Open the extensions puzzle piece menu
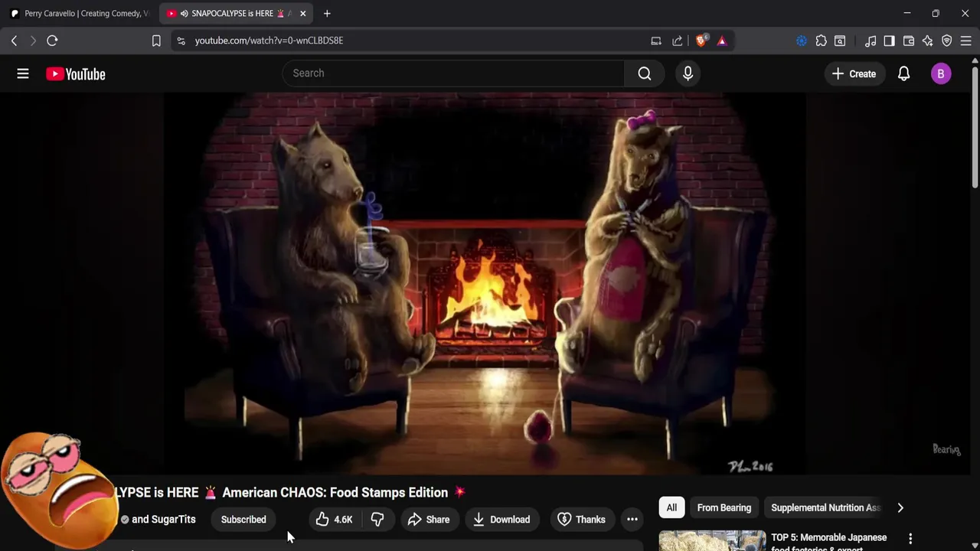Viewport: 980px width, 551px height. click(821, 41)
